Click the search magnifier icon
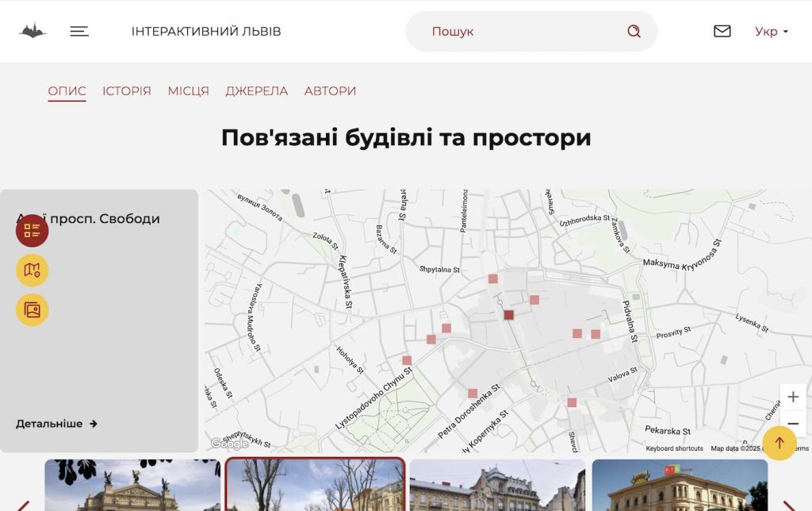This screenshot has width=812, height=511. pos(634,31)
